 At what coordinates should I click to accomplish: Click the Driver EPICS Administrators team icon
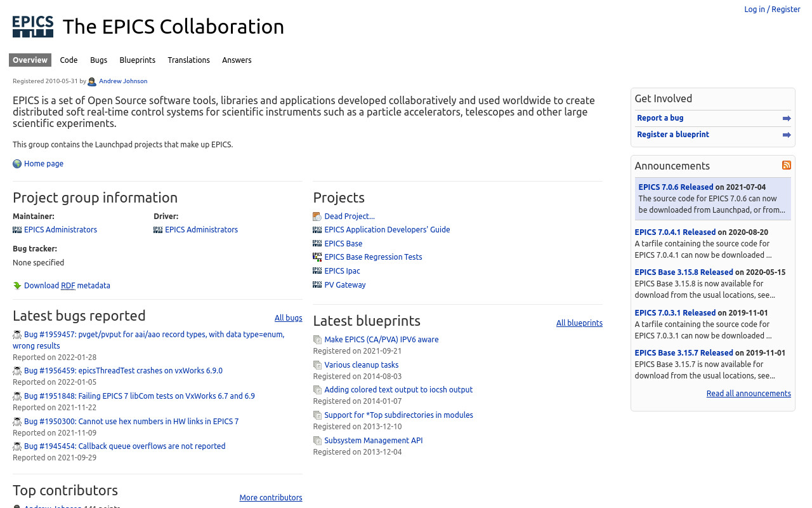[x=158, y=230]
